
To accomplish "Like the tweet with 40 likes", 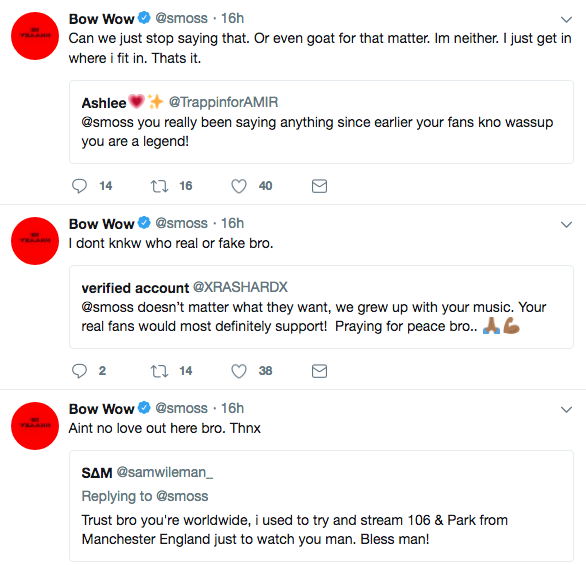I will click(239, 186).
